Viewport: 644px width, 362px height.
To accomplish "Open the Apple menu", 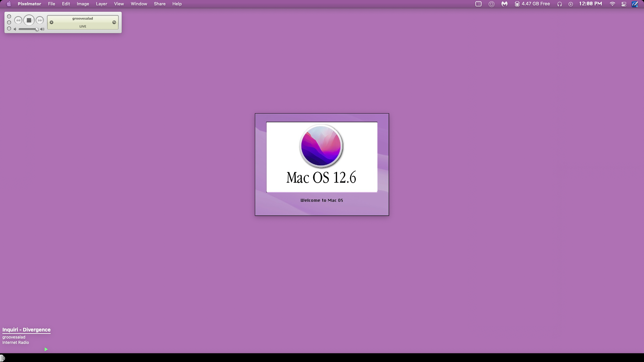I will pos(9,4).
